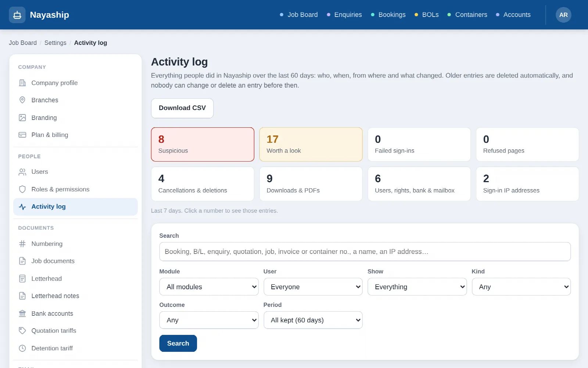
Task: Click the Activity log pulse icon
Action: [x=22, y=207]
